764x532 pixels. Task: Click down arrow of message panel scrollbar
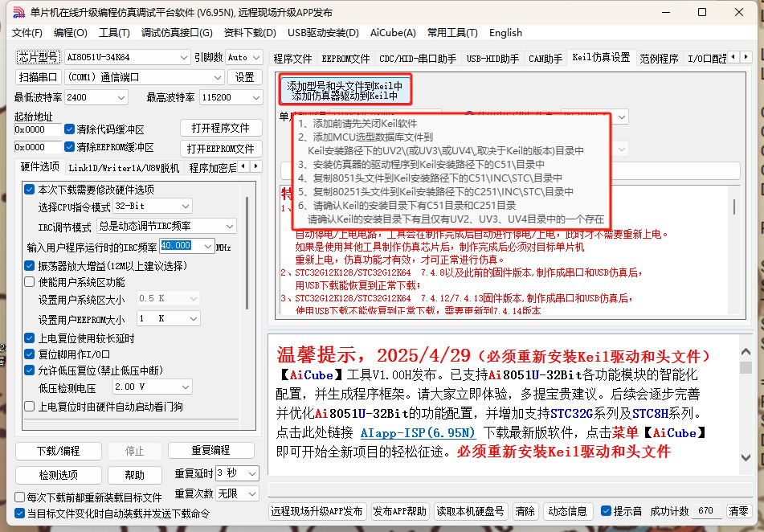point(745,457)
